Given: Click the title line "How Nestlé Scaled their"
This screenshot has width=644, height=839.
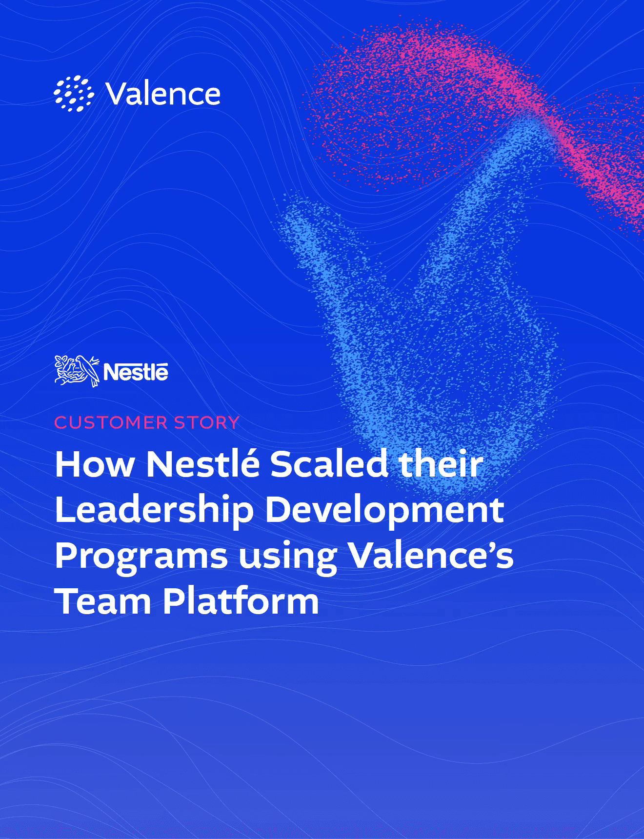Looking at the screenshot, I should coord(269,464).
